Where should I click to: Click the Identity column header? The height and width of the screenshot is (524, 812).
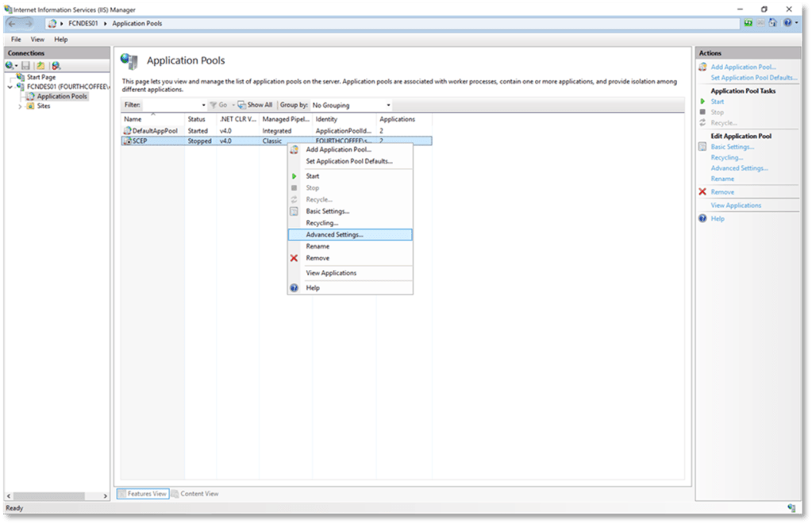[x=326, y=119]
